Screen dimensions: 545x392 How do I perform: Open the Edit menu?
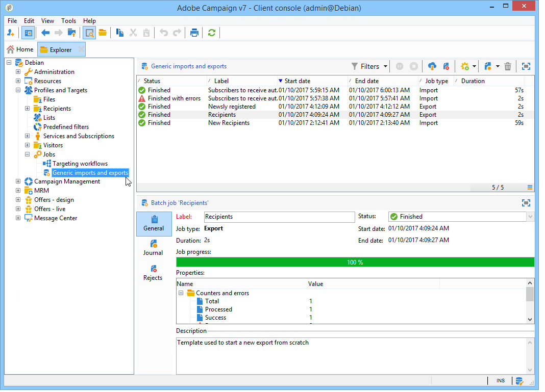click(x=29, y=21)
